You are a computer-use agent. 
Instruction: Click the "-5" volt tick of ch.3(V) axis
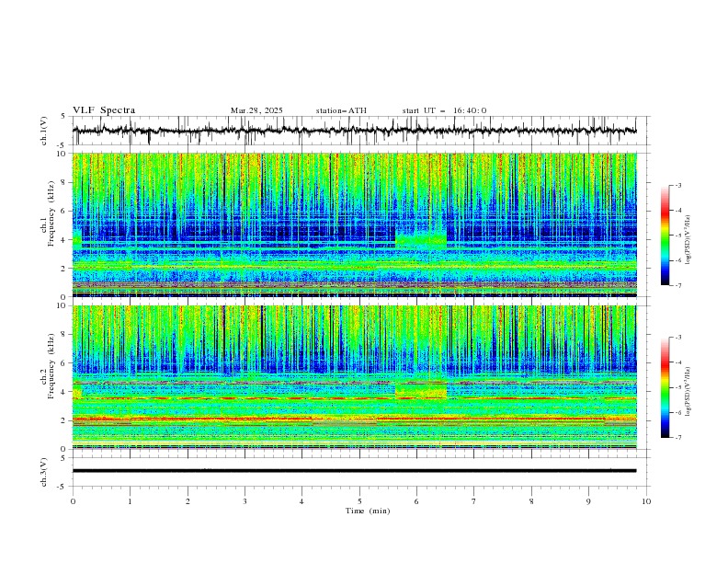[63, 487]
